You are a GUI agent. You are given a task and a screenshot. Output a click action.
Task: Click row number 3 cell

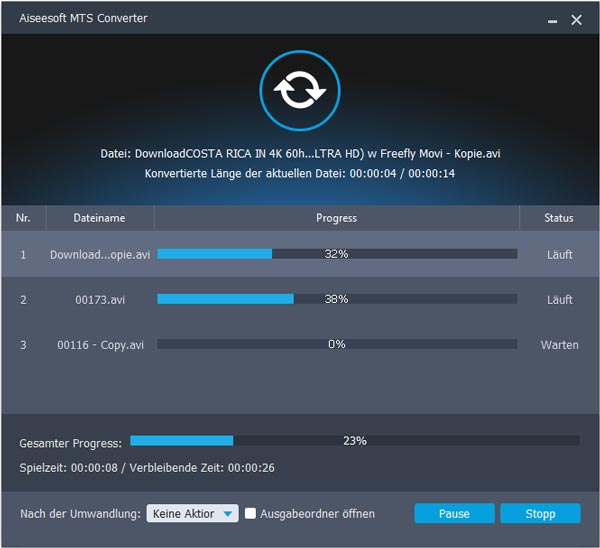[x=23, y=345]
